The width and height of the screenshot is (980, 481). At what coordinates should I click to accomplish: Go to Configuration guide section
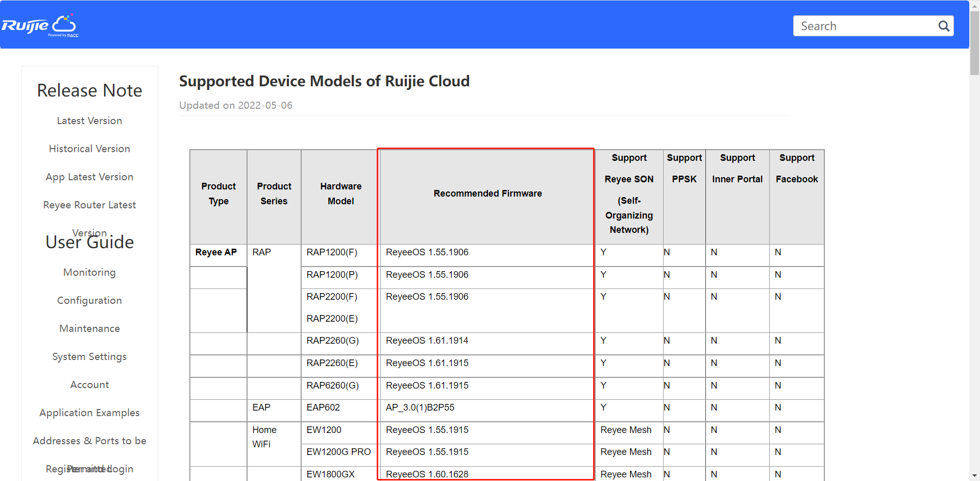[x=89, y=301]
